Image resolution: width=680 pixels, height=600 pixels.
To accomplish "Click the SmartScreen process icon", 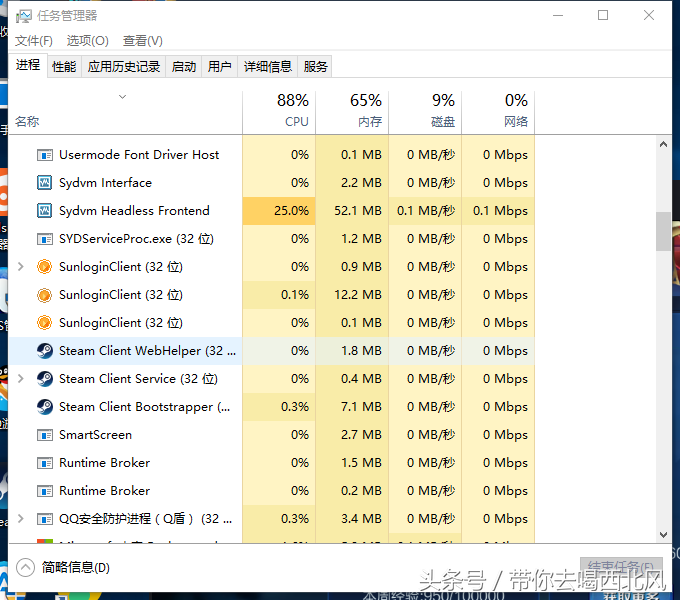I will [45, 435].
